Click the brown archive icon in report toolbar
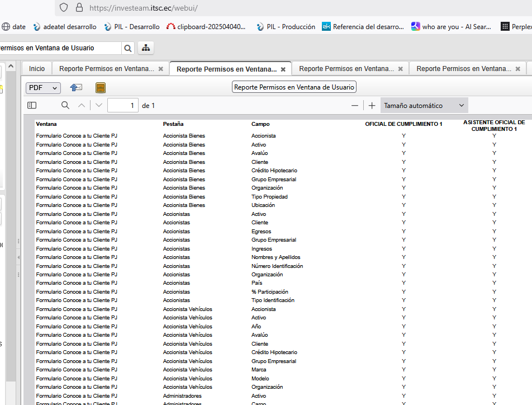 101,88
